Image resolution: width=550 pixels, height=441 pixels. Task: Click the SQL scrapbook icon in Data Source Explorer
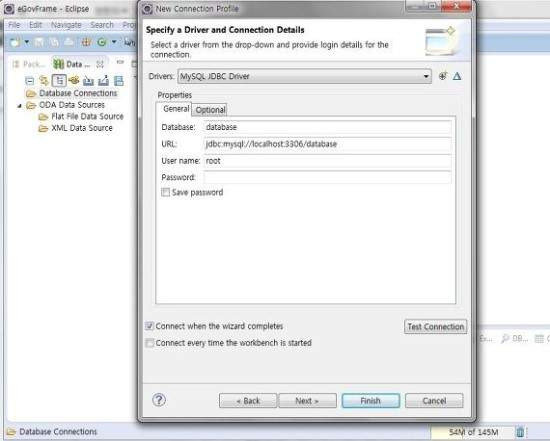pyautogui.click(x=119, y=81)
